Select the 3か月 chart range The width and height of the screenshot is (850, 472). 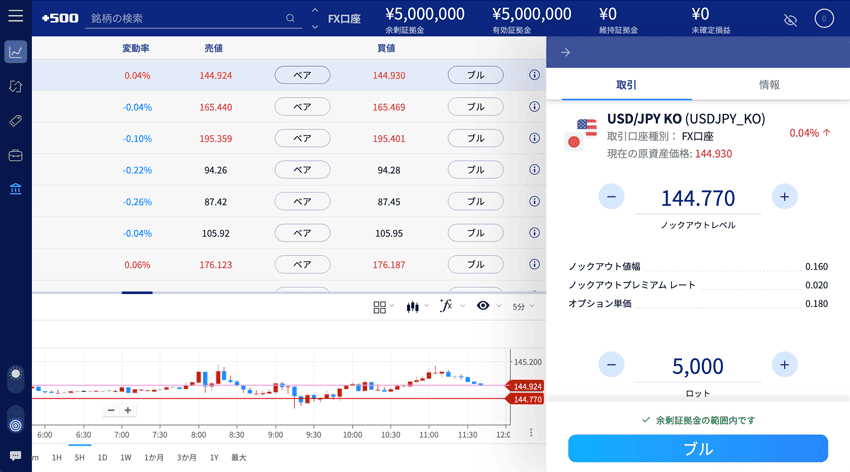(186, 457)
